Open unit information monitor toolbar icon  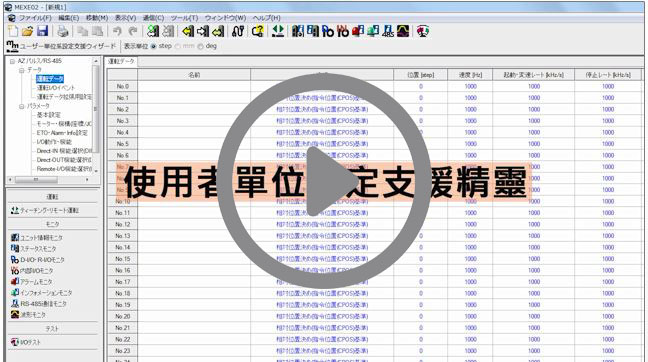tap(298, 31)
